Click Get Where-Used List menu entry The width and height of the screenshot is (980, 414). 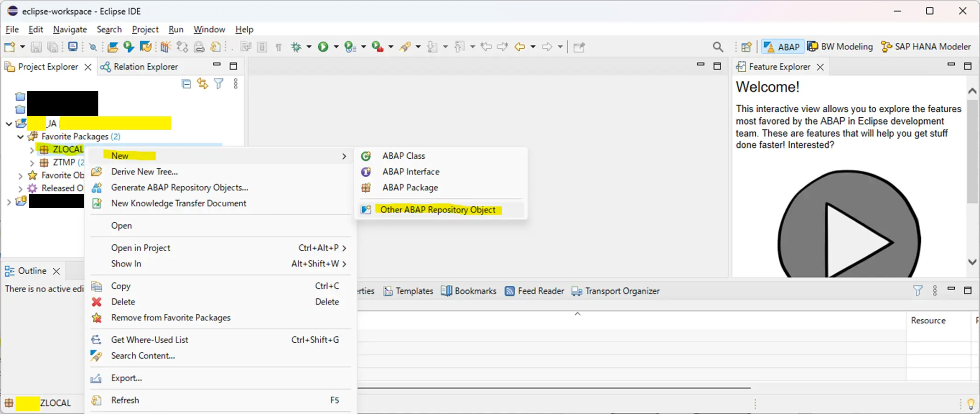(221, 340)
